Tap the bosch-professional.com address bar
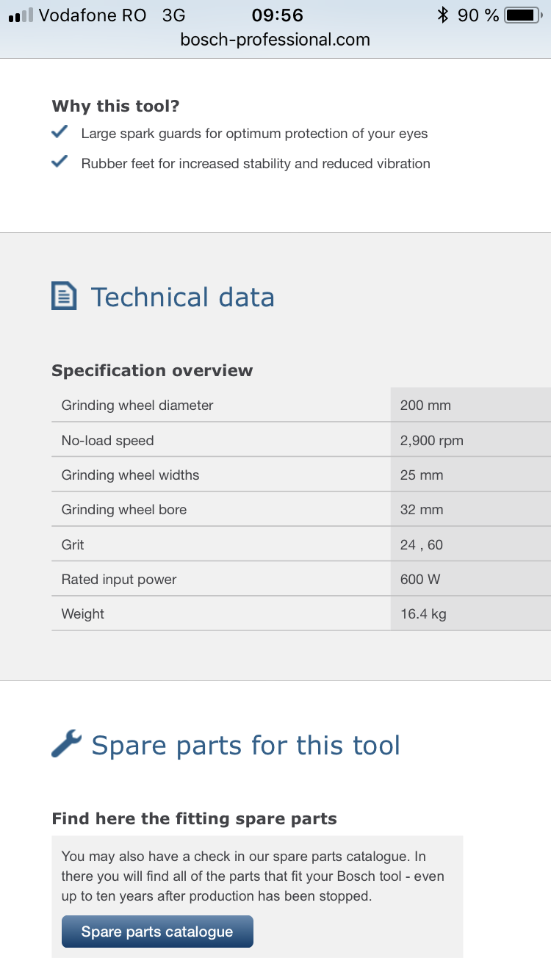 point(275,40)
